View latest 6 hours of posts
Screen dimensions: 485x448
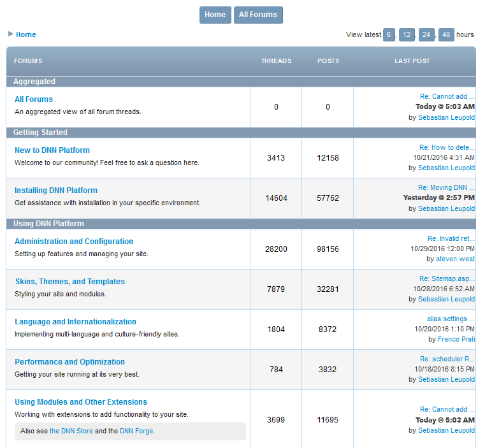coord(389,34)
